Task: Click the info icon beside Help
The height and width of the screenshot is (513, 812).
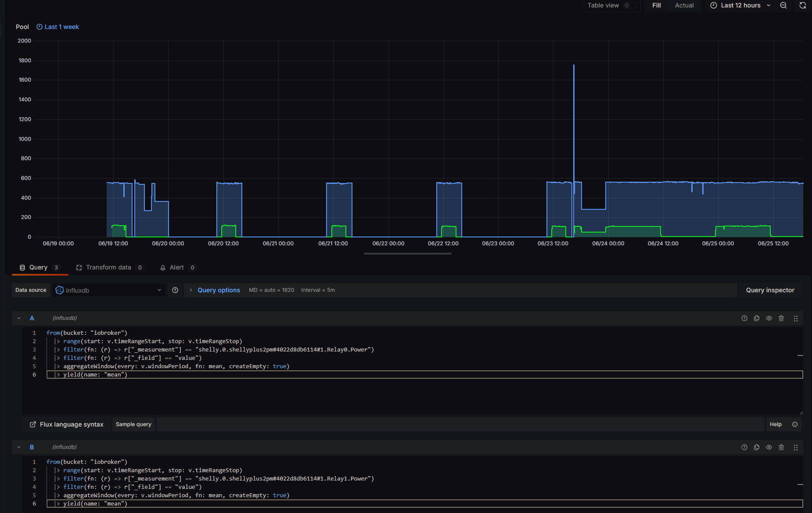Action: click(795, 424)
